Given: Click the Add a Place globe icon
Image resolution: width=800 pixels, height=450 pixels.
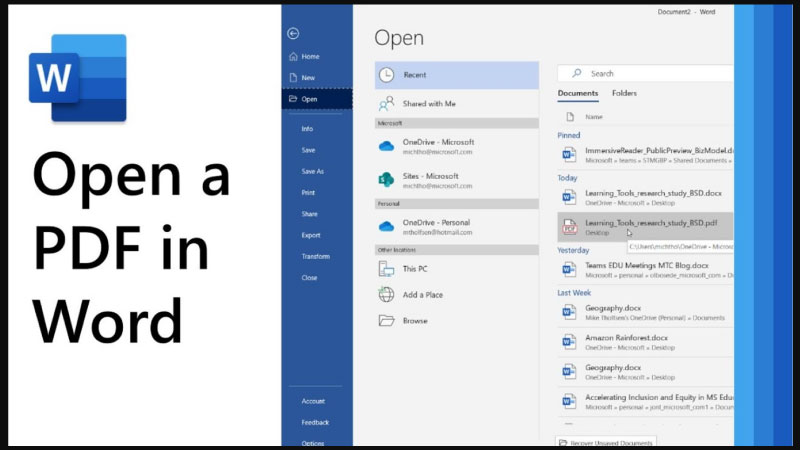Looking at the screenshot, I should 387,295.
